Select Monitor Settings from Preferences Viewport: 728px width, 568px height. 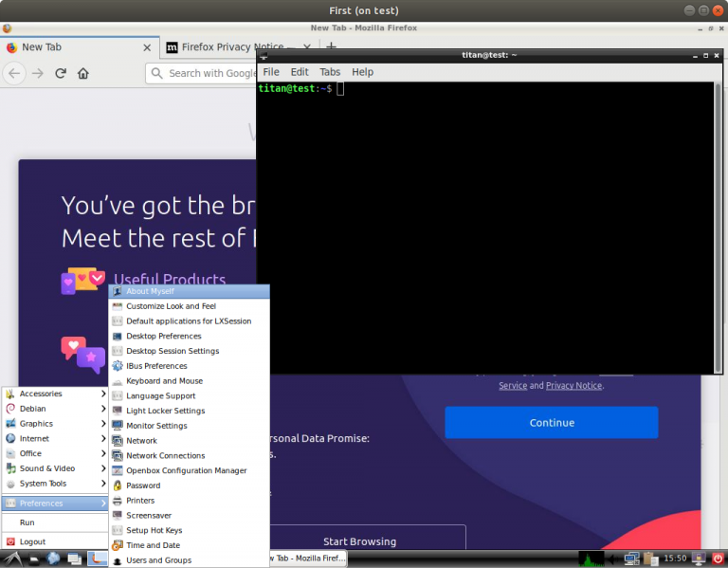click(156, 426)
